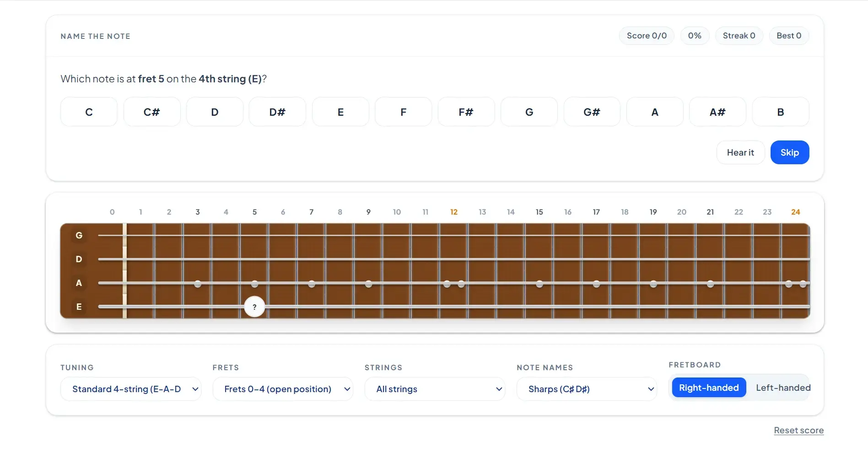
Task: Click the A string label on fretboard
Action: click(x=79, y=283)
